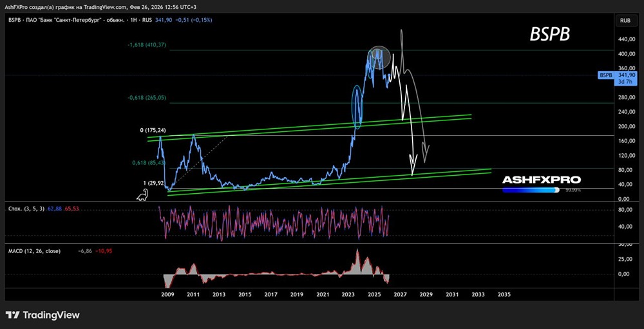Click 40,00 on the stochastic scale
644x329 pixels.
pos(625,227)
